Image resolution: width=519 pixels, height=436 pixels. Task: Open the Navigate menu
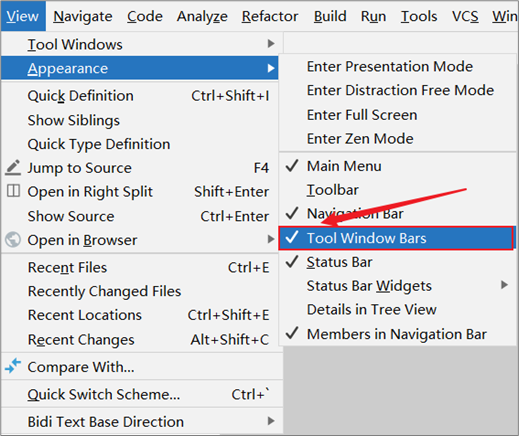point(83,16)
